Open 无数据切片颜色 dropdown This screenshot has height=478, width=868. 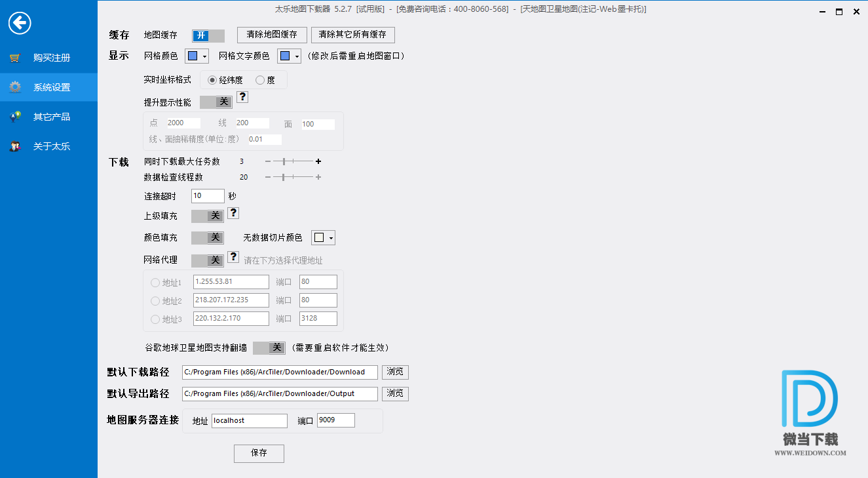pyautogui.click(x=324, y=237)
